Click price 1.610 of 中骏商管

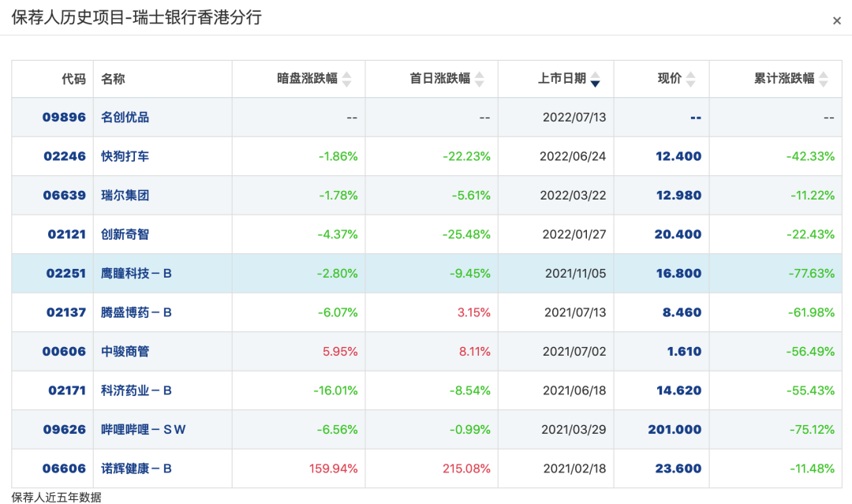tap(684, 352)
